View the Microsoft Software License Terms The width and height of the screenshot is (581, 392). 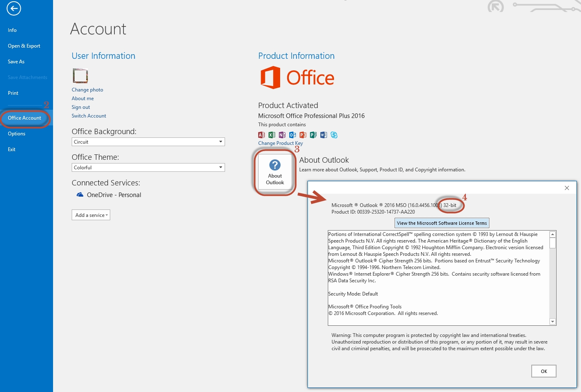[x=442, y=223]
